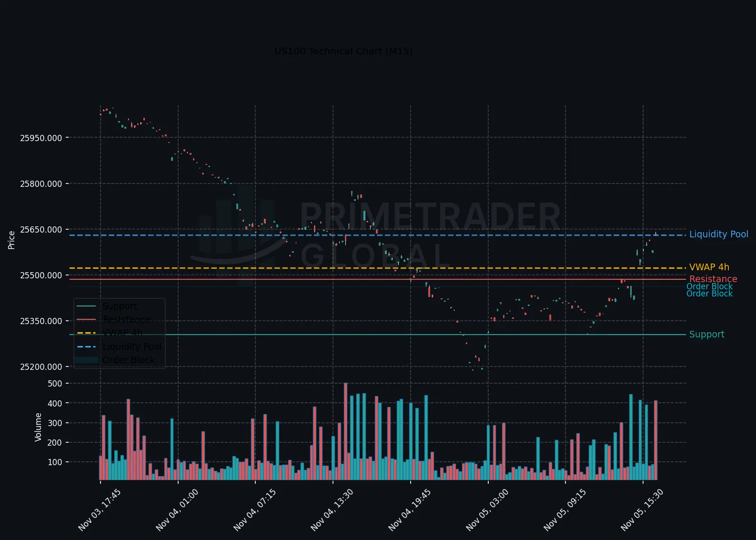Viewport: 756px width, 540px height.
Task: Select the Nov 04, 13:30 time label
Action: [332, 510]
